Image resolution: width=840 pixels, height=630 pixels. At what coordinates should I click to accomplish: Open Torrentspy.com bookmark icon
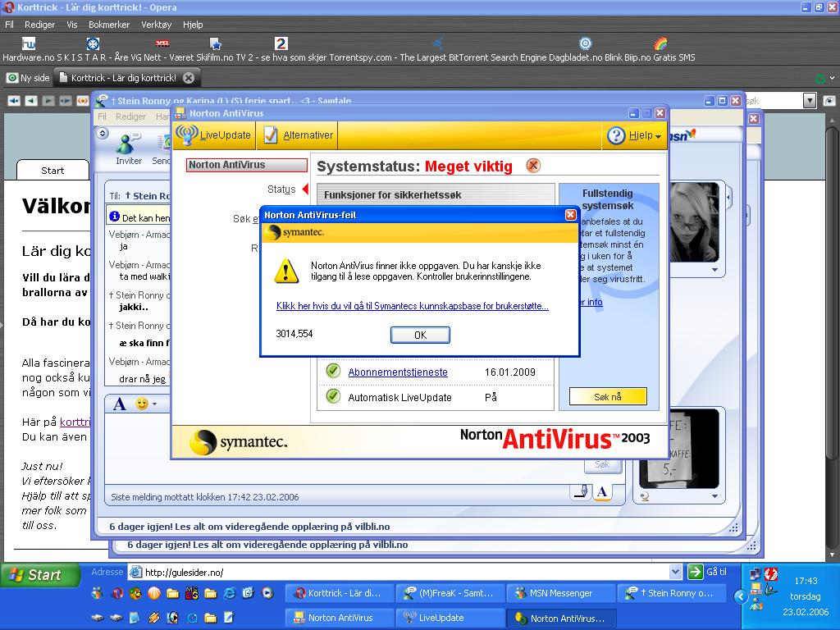(438, 43)
